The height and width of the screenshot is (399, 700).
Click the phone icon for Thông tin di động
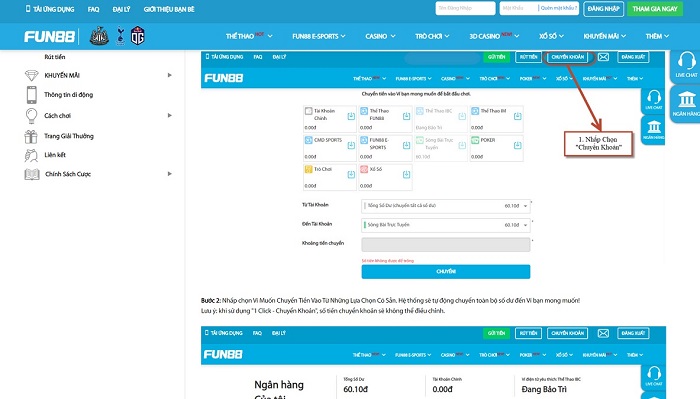(32, 95)
